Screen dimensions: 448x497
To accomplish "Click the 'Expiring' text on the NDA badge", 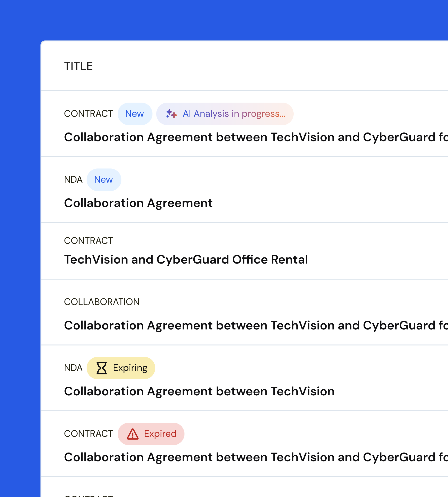I will (x=130, y=368).
